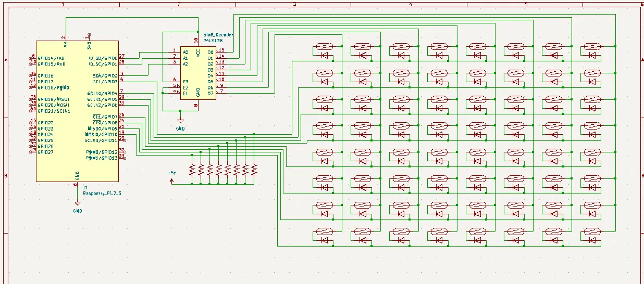Viewport: 644px width, 284px height.
Task: Select the rightmost pull-up resistor in the resistor row
Action: pyautogui.click(x=254, y=169)
